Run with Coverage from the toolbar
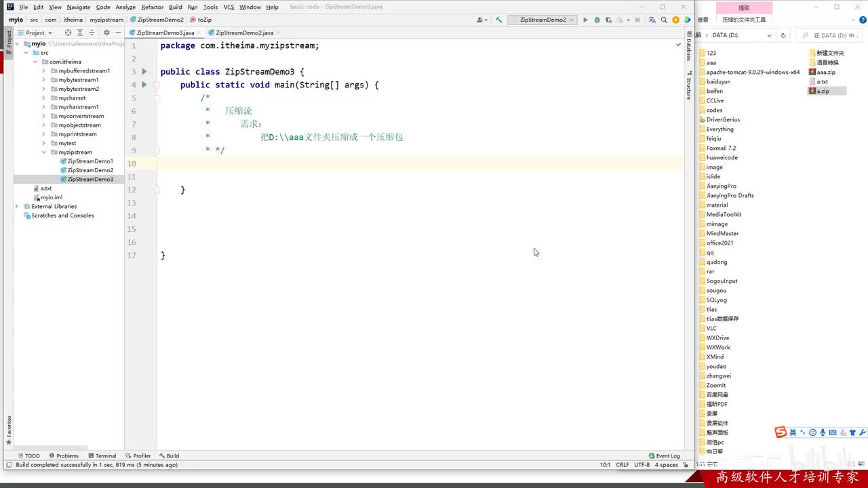This screenshot has width=868, height=488. pos(608,20)
